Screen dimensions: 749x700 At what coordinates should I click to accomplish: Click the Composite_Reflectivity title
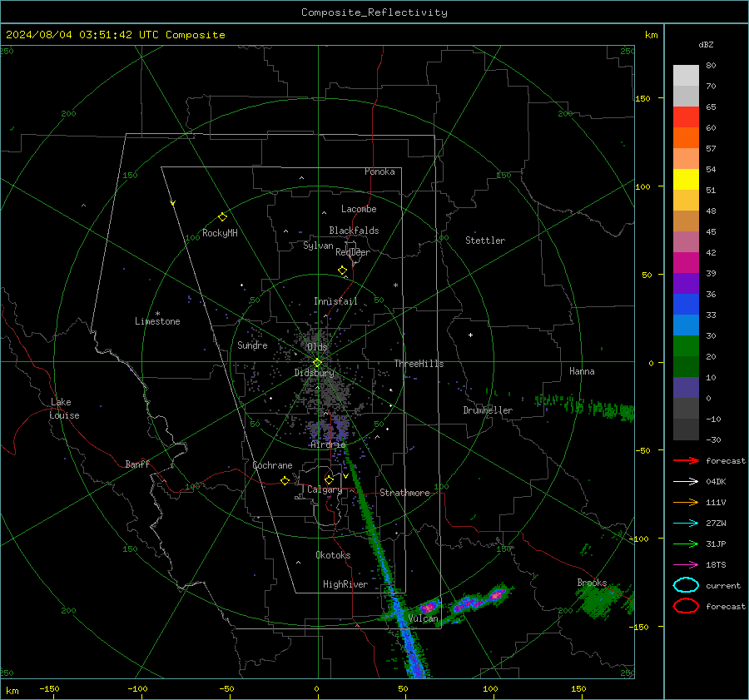click(374, 12)
